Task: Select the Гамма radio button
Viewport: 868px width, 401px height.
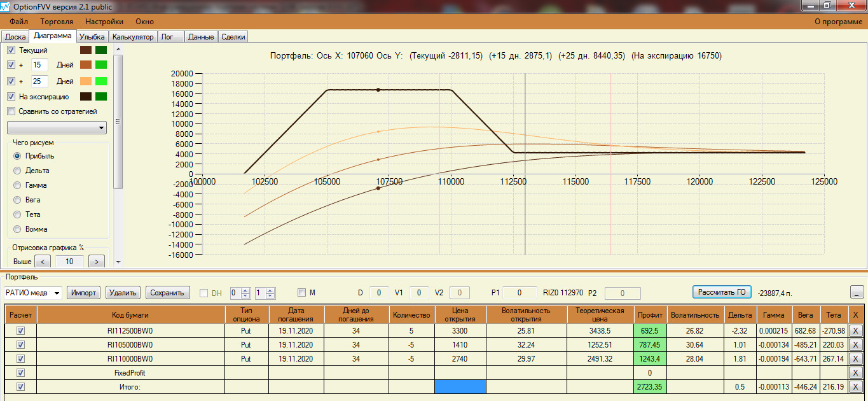Action: point(17,185)
